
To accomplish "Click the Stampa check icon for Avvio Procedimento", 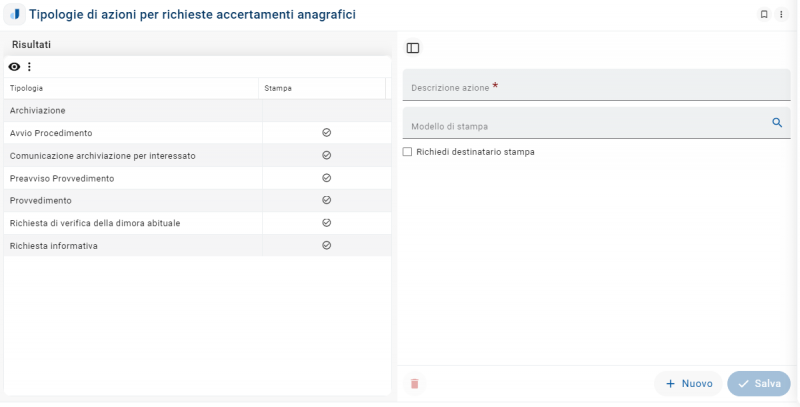I will 326,133.
